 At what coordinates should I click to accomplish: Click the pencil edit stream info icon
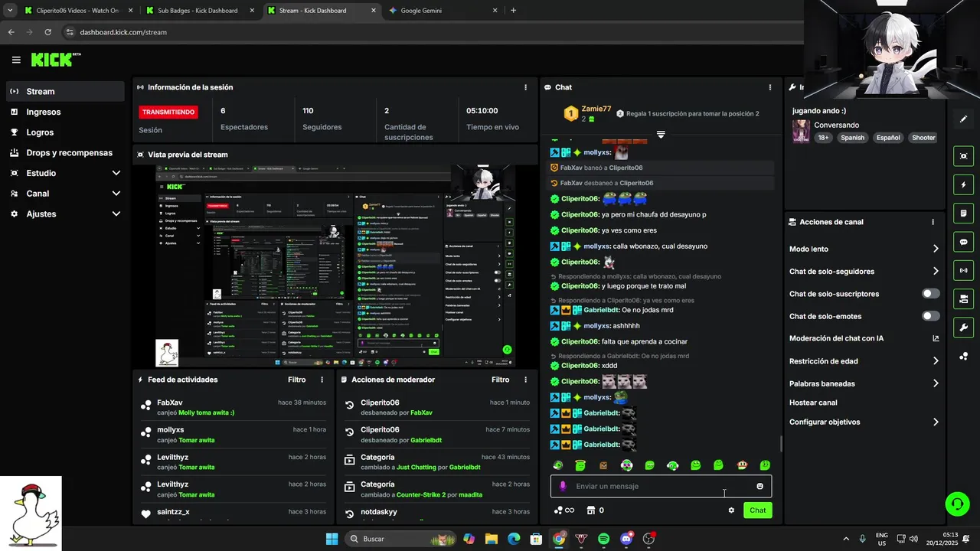coord(963,119)
